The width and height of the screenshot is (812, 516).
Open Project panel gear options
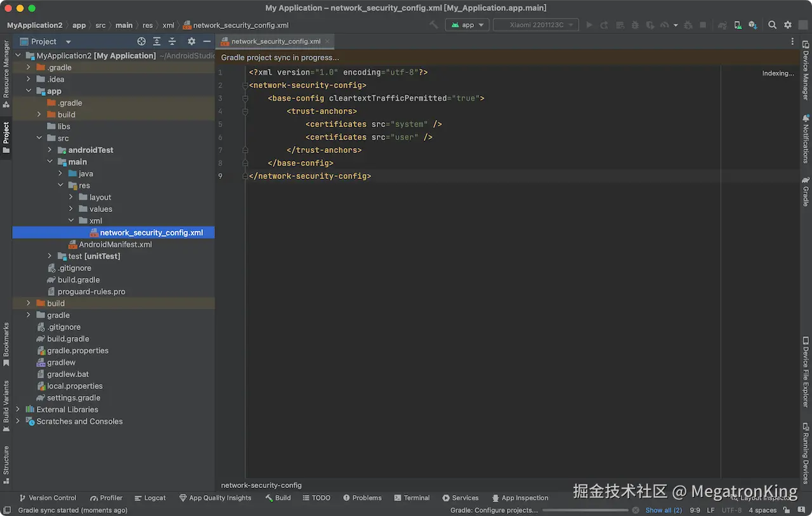click(192, 41)
